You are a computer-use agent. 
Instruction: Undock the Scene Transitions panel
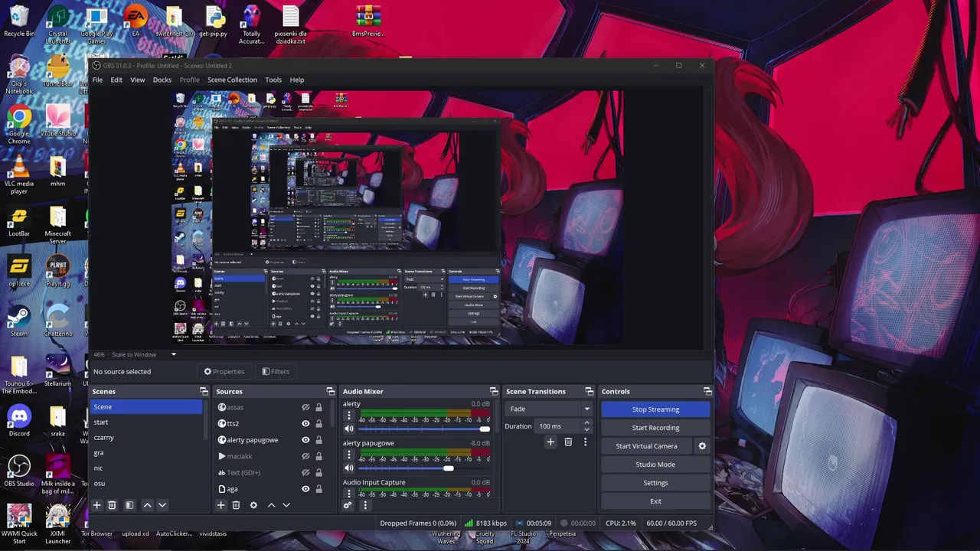[589, 391]
